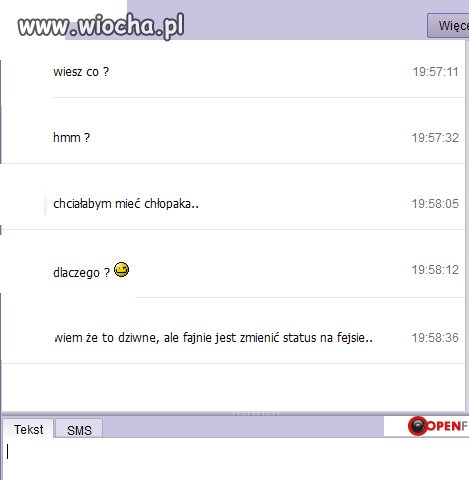Click the message text input field

234,459
